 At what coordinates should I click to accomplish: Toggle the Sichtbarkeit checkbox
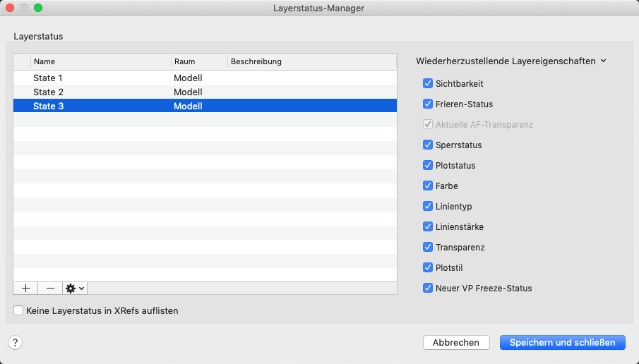[427, 83]
